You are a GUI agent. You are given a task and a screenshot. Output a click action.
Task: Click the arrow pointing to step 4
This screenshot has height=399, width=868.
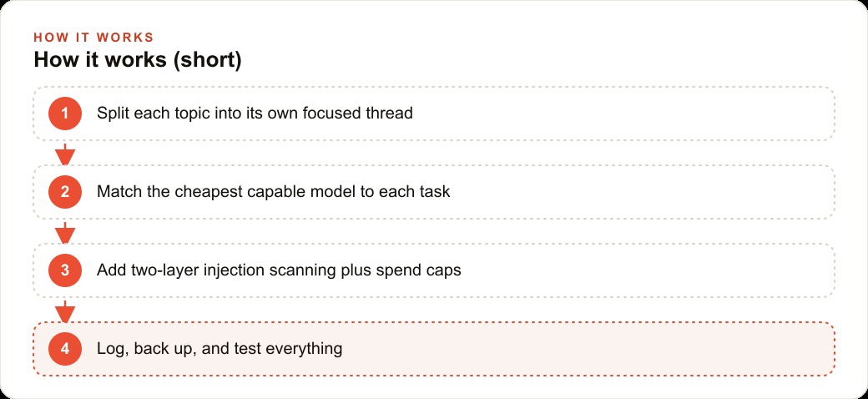[x=65, y=311]
